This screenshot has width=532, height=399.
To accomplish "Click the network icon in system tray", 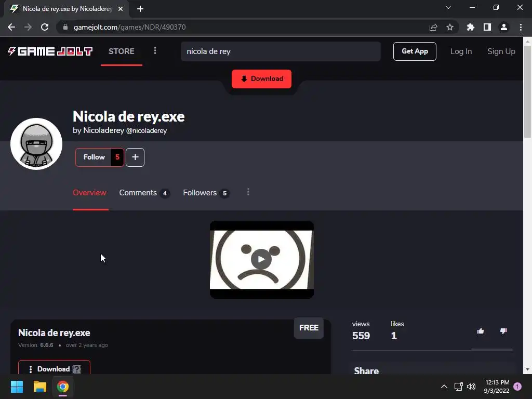I will coord(458,387).
